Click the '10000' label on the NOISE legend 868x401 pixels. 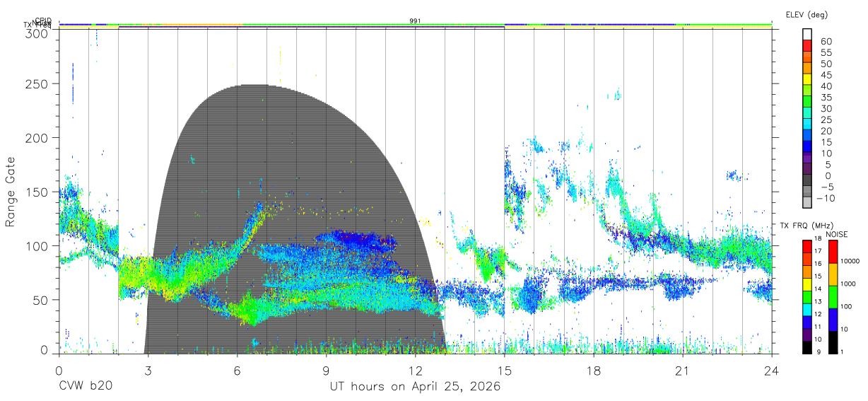coord(849,261)
